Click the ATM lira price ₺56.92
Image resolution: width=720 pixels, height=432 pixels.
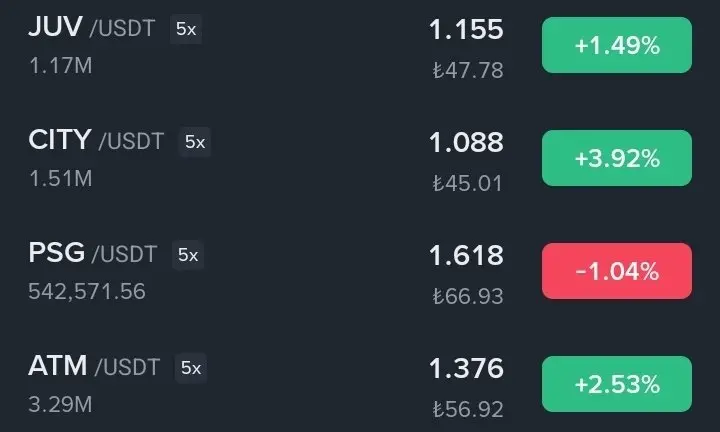click(x=468, y=409)
